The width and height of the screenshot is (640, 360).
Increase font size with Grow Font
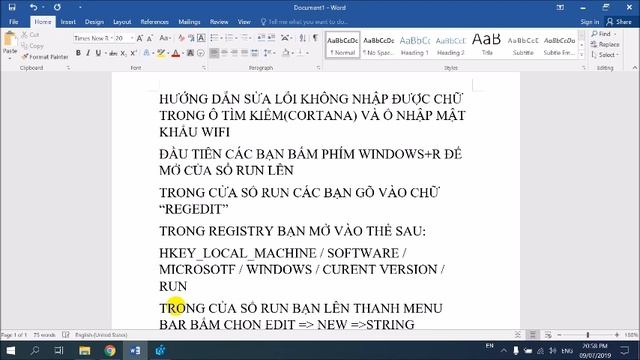tap(140, 38)
